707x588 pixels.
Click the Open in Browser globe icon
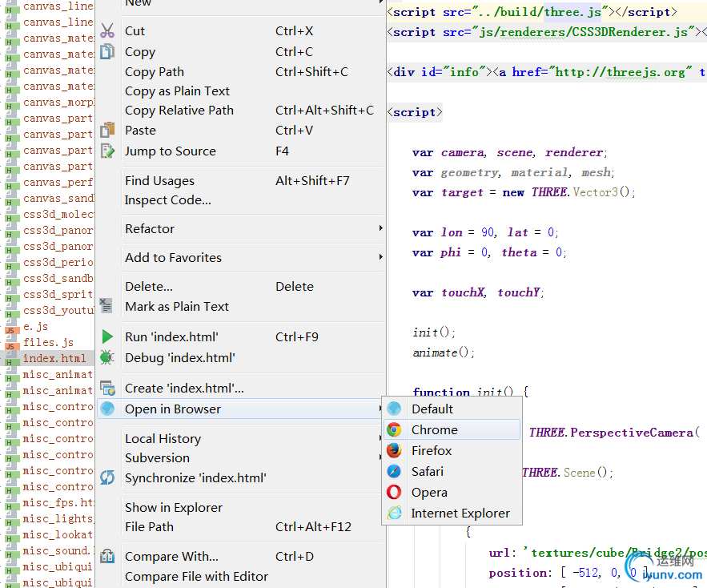pos(107,409)
